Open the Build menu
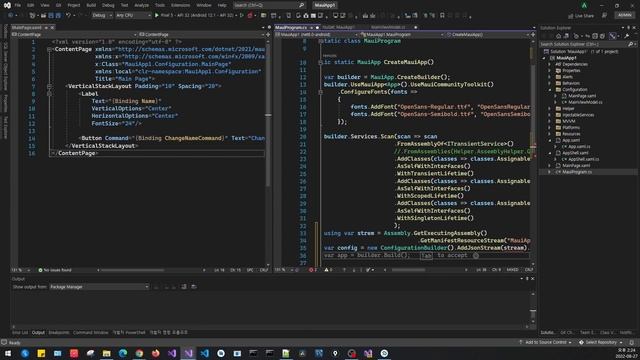Viewport: 640px width, 360px height. coord(91,5)
